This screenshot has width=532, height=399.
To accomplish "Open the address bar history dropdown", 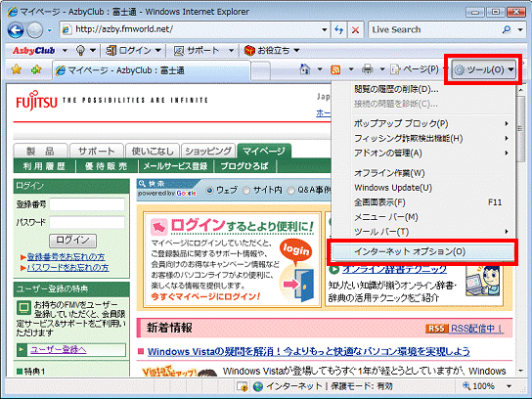I will pyautogui.click(x=325, y=30).
